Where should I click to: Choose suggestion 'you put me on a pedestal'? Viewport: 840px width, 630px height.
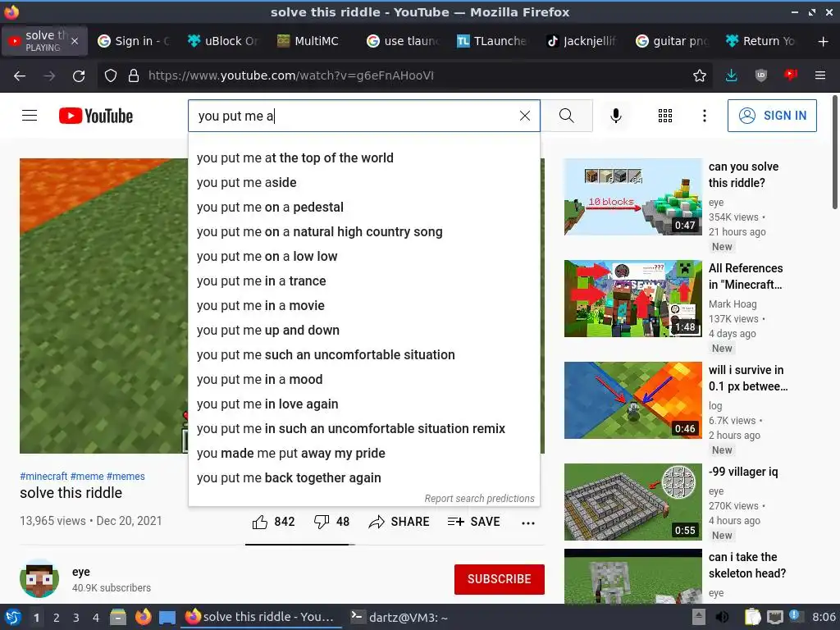(x=364, y=208)
